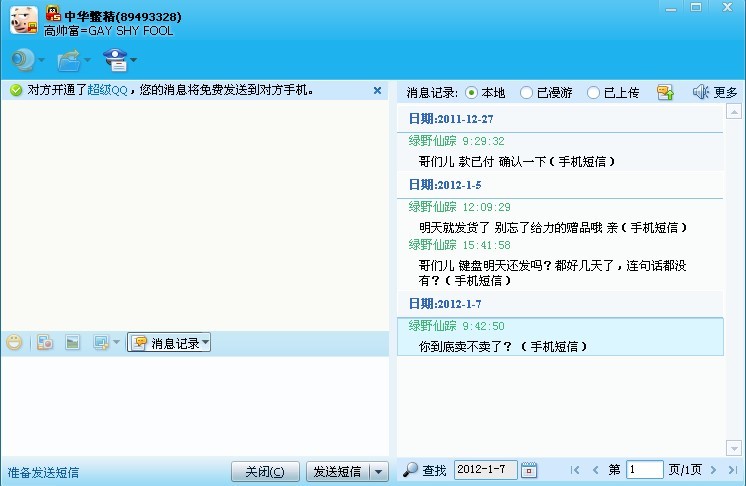Screen dimensions: 746x486
Task: Select the 已漫游 radio button
Action: click(x=526, y=93)
